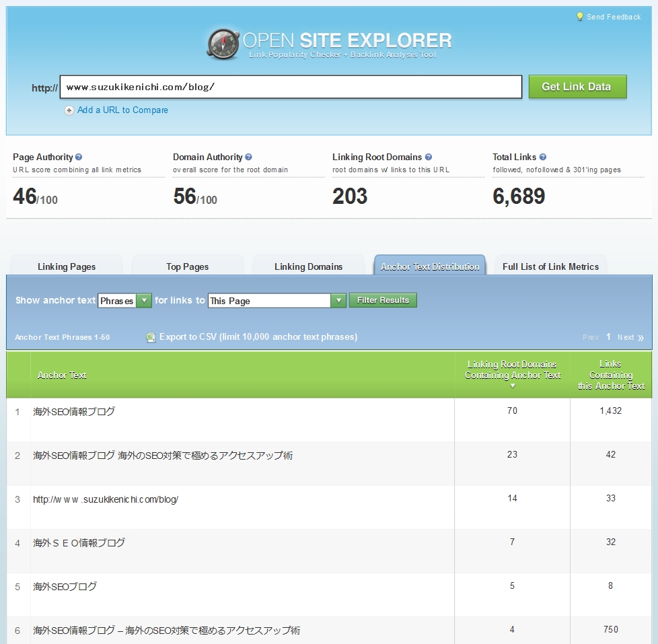Click page number 1 in pagination
Screen dimensions: 658x644
pyautogui.click(x=608, y=336)
